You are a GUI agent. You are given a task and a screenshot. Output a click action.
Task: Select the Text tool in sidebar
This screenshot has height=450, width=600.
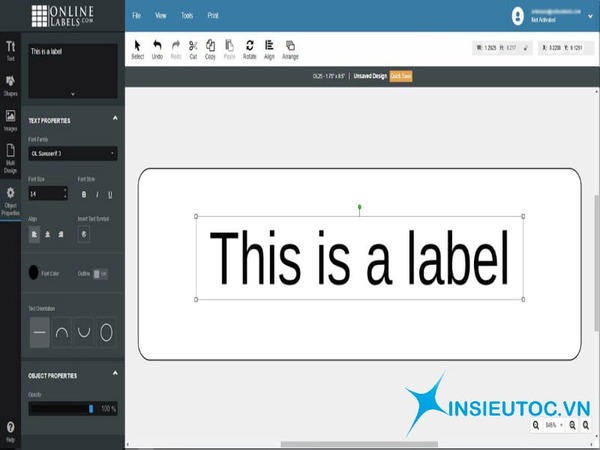click(x=11, y=50)
